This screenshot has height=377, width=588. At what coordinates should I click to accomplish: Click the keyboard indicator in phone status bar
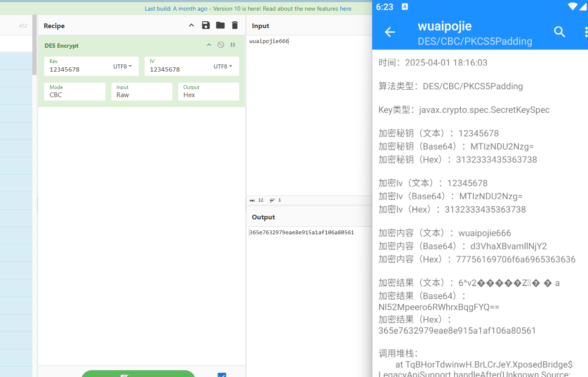pyautogui.click(x=405, y=7)
